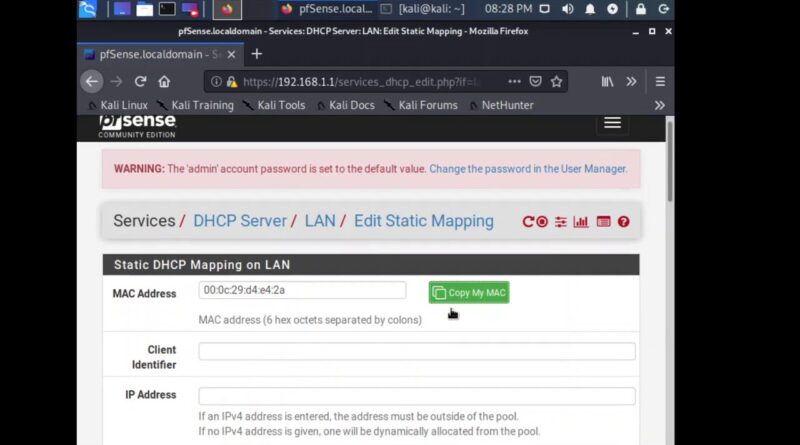This screenshot has width=800, height=445.
Task: Launch the terminal taskbar icon
Action: [167, 9]
